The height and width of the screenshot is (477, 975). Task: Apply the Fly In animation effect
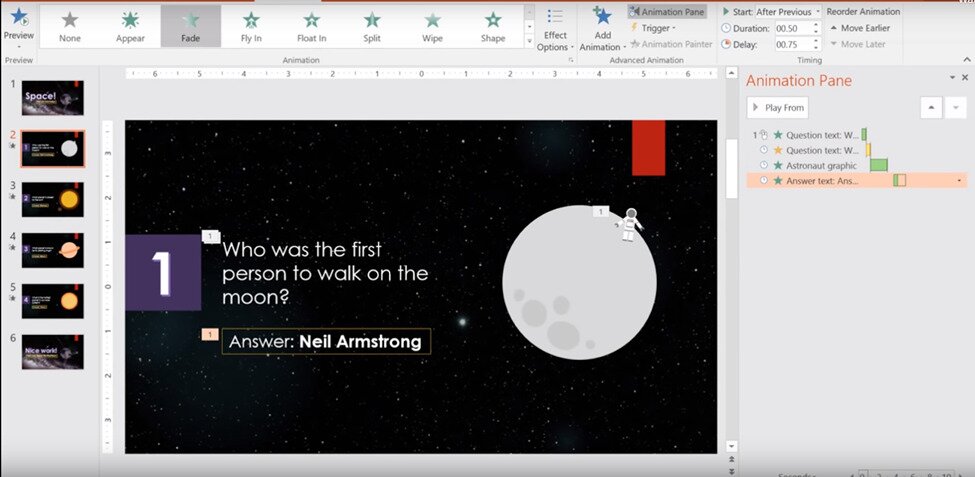251,25
